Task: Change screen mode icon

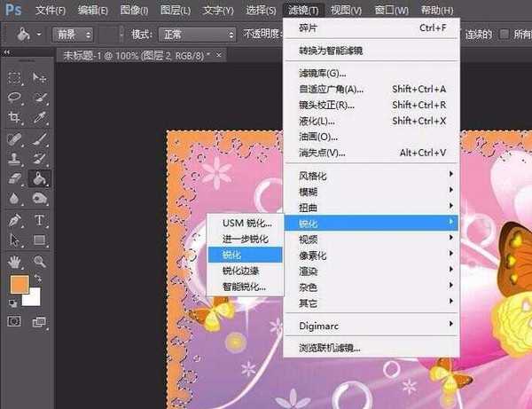Action: tap(39, 322)
